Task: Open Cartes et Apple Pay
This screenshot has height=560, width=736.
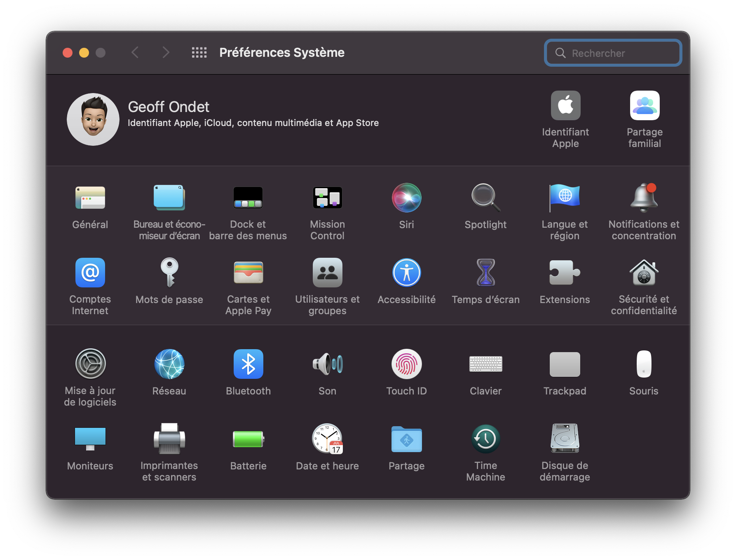Action: 248,273
